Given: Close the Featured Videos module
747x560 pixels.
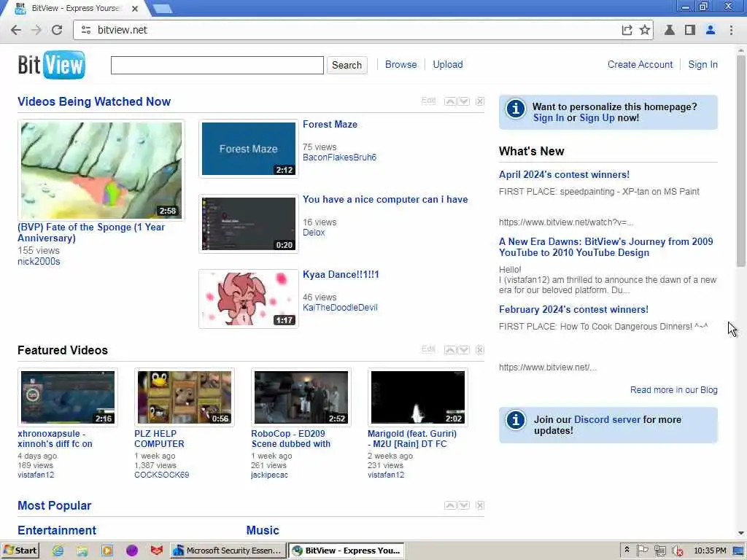Looking at the screenshot, I should tap(480, 350).
